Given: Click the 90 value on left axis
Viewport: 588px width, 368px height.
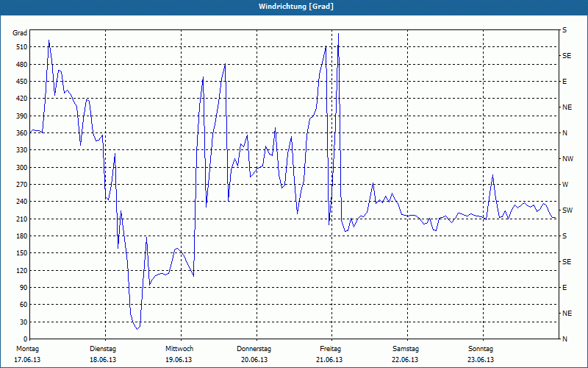Looking at the screenshot, I should click(x=24, y=288).
